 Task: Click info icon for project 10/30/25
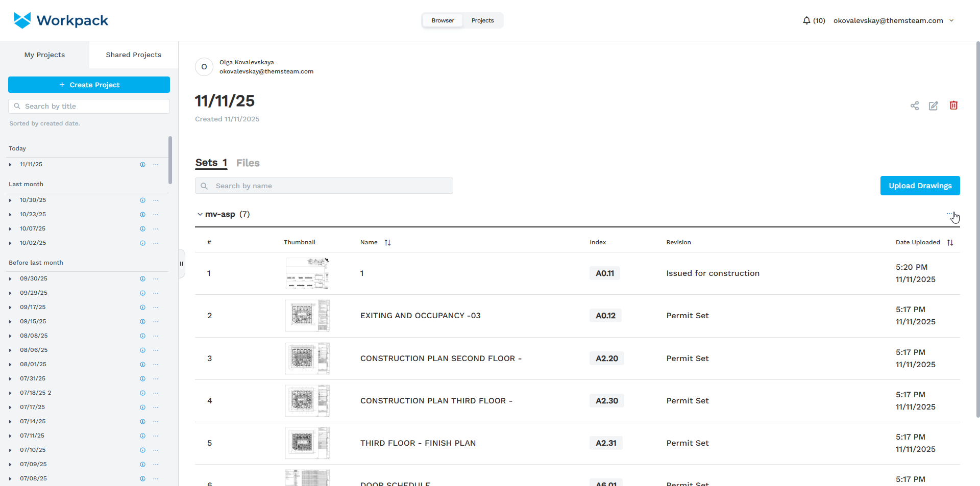tap(143, 200)
